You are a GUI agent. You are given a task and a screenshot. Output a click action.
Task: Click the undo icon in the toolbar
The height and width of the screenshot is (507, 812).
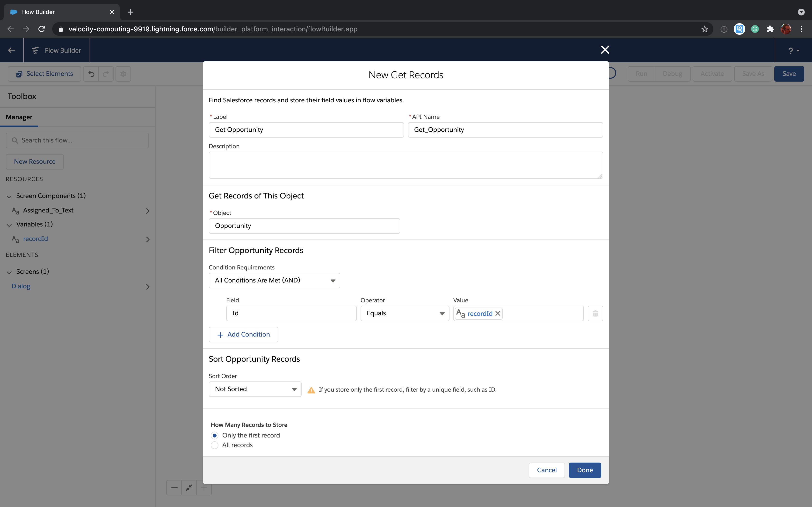tap(91, 73)
